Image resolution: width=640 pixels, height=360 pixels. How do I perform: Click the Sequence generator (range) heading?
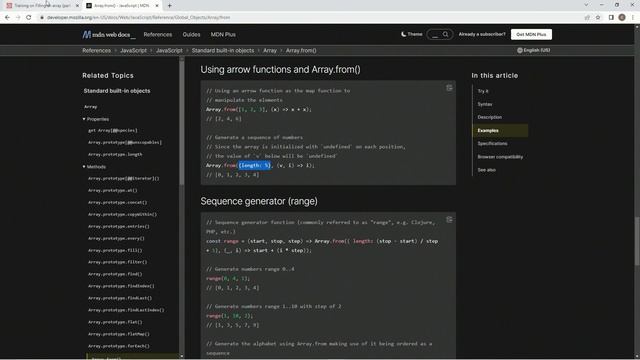[259, 201]
